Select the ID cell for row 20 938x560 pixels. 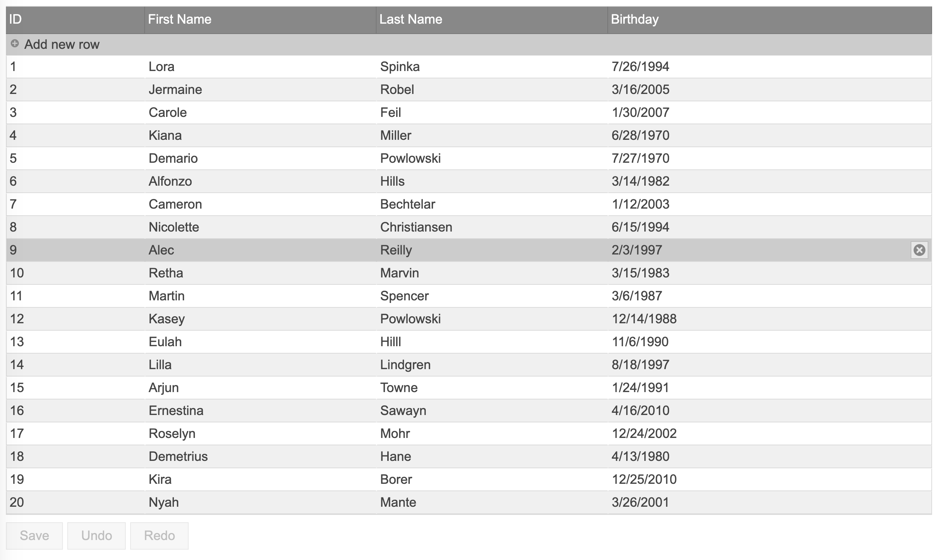click(x=17, y=502)
